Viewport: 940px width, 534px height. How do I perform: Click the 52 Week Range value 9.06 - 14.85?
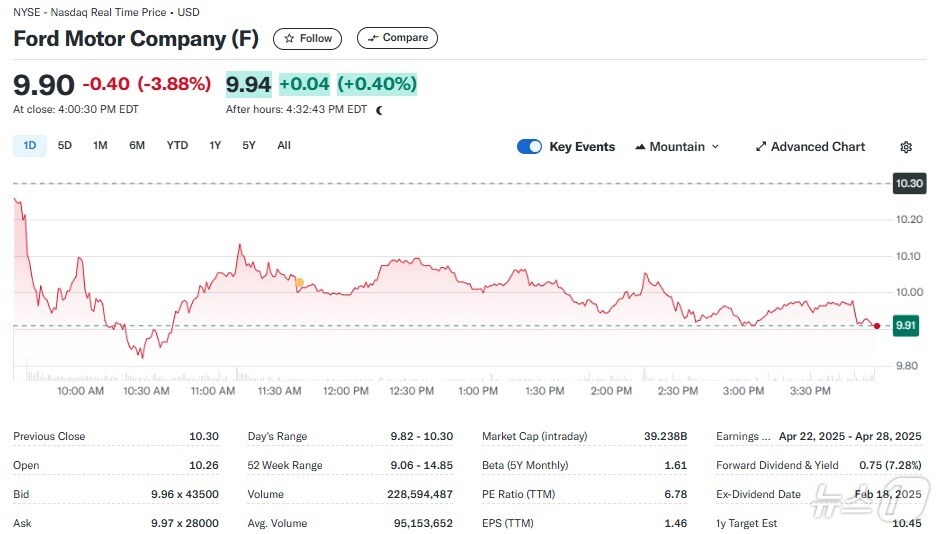pos(421,465)
